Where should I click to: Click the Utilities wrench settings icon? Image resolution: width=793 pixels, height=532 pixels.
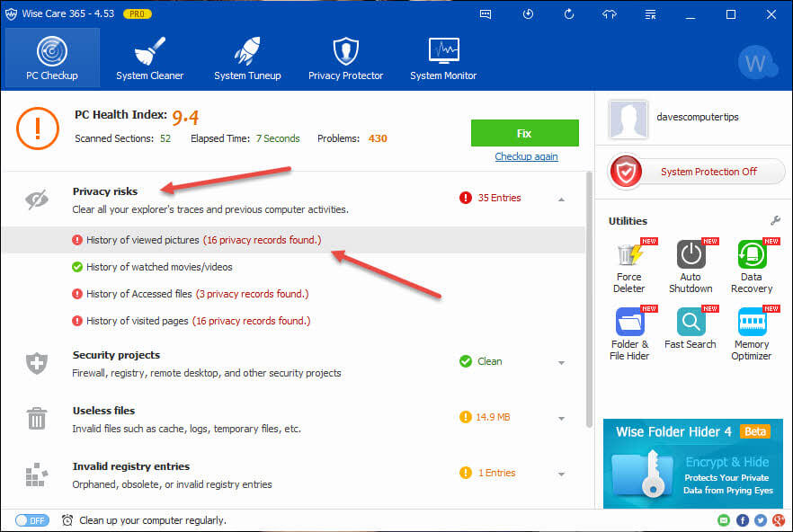pos(775,220)
